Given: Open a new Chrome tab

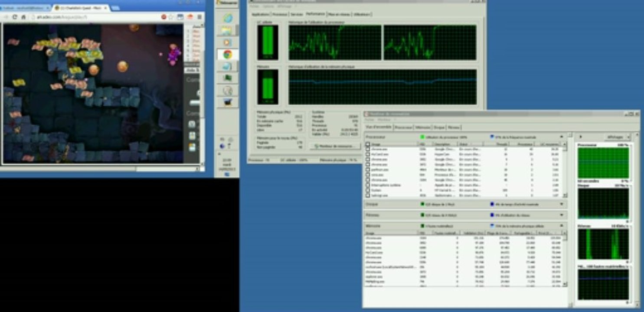Looking at the screenshot, I should point(116,8).
